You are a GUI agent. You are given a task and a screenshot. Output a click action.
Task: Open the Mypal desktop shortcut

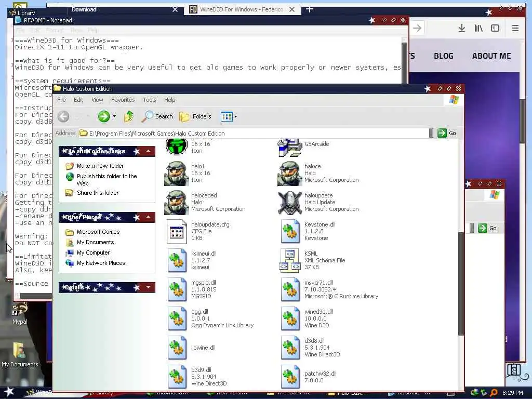20,313
